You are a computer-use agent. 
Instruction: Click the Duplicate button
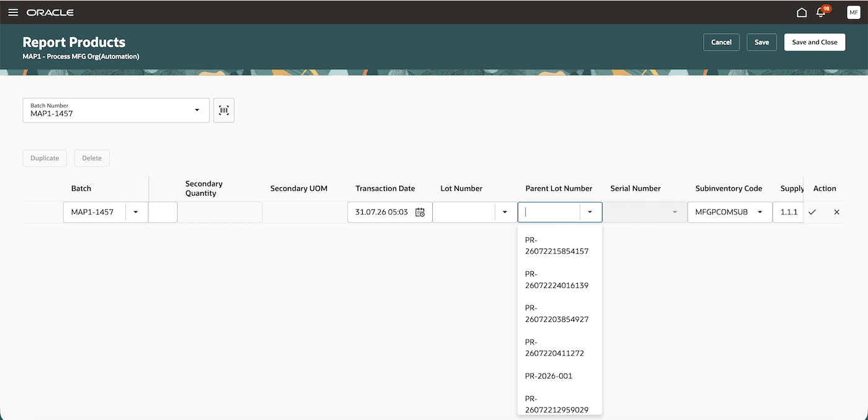(x=45, y=158)
